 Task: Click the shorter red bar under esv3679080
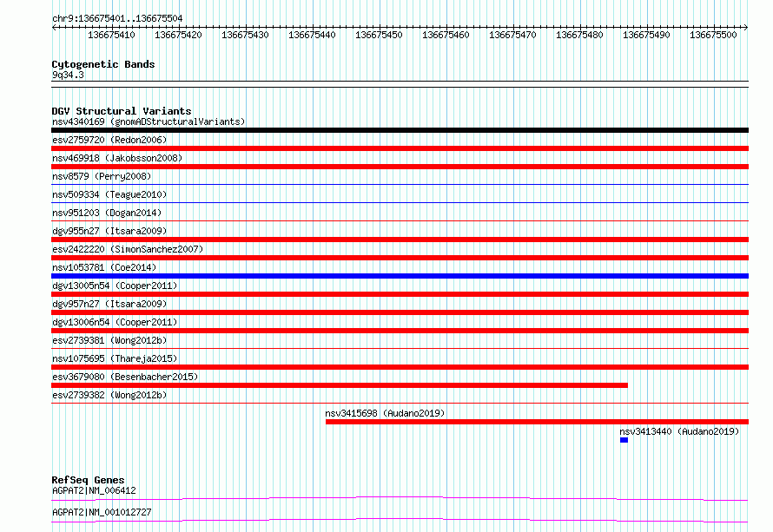(340, 385)
